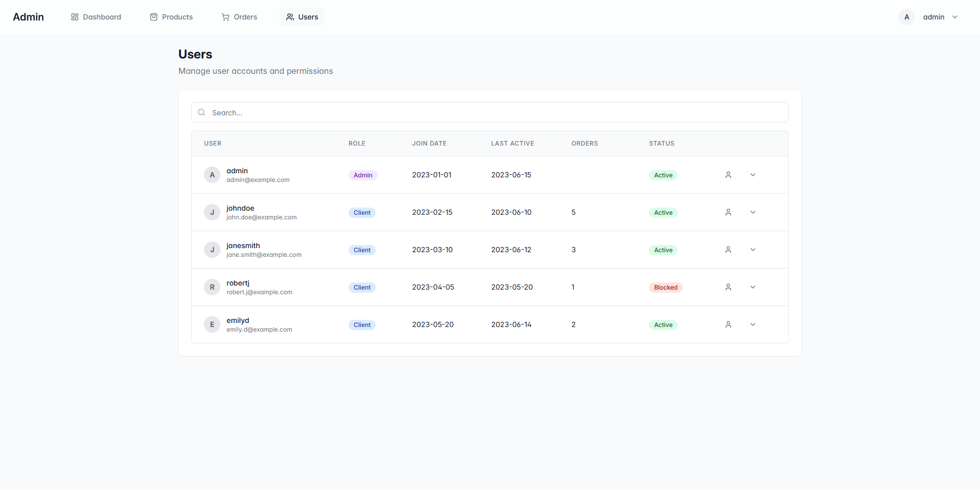This screenshot has height=489, width=980.
Task: Click the janesmith username
Action: coord(243,246)
